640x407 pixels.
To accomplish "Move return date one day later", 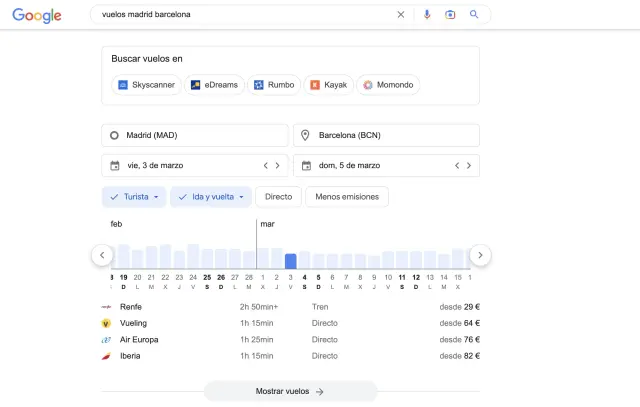I will click(469, 165).
